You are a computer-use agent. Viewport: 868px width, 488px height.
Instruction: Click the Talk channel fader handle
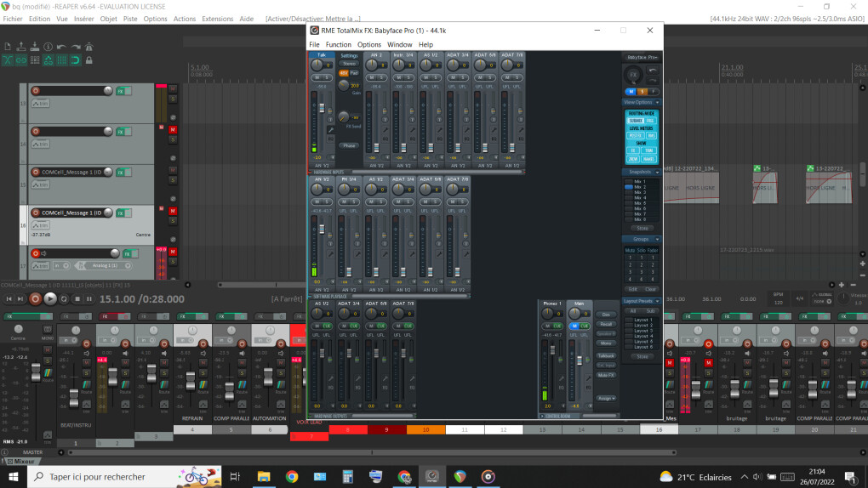tap(323, 108)
